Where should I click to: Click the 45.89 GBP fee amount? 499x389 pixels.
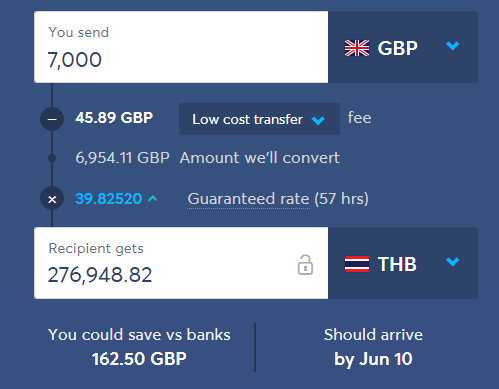114,118
